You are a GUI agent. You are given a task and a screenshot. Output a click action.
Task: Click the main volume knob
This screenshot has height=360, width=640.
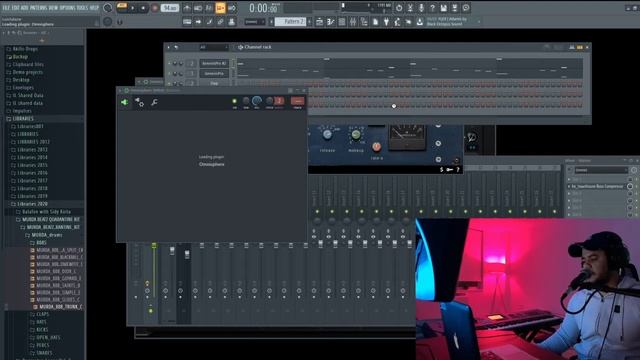click(108, 7)
